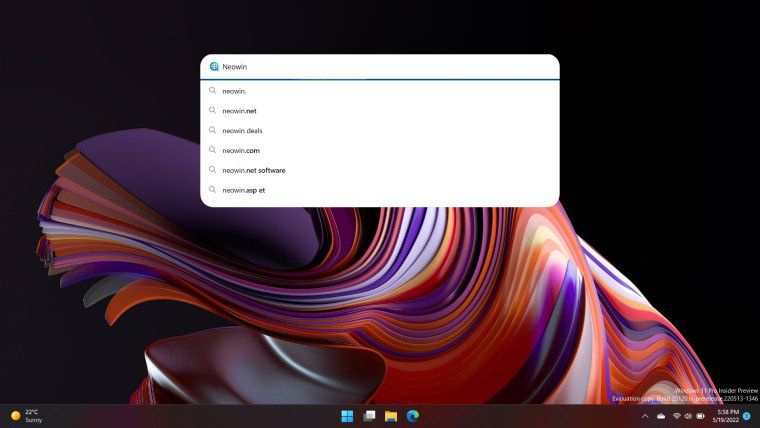Click the web search globe icon
Image resolution: width=760 pixels, height=428 pixels.
[214, 67]
